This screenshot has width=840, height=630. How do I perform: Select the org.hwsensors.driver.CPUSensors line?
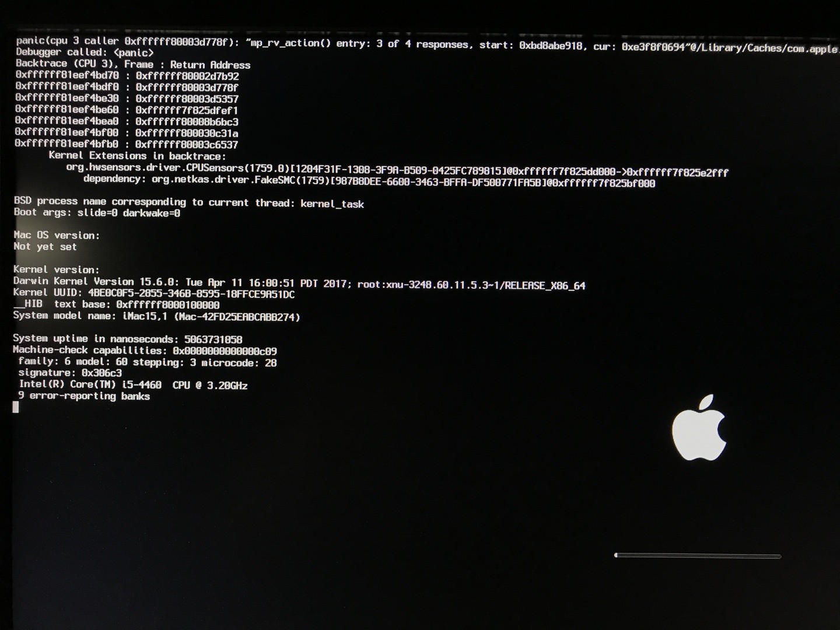click(397, 170)
